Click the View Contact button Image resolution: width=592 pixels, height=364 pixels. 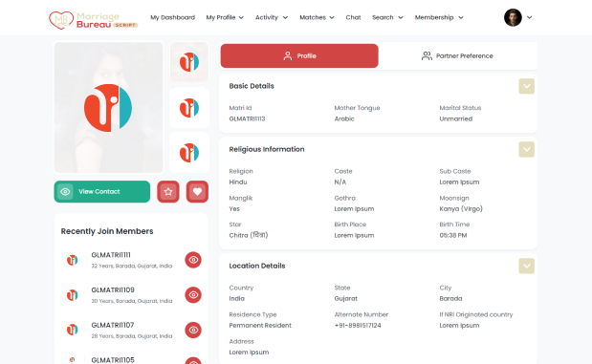[102, 192]
